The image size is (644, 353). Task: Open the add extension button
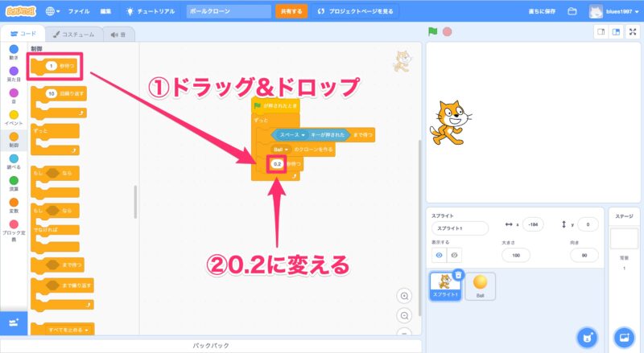14,322
